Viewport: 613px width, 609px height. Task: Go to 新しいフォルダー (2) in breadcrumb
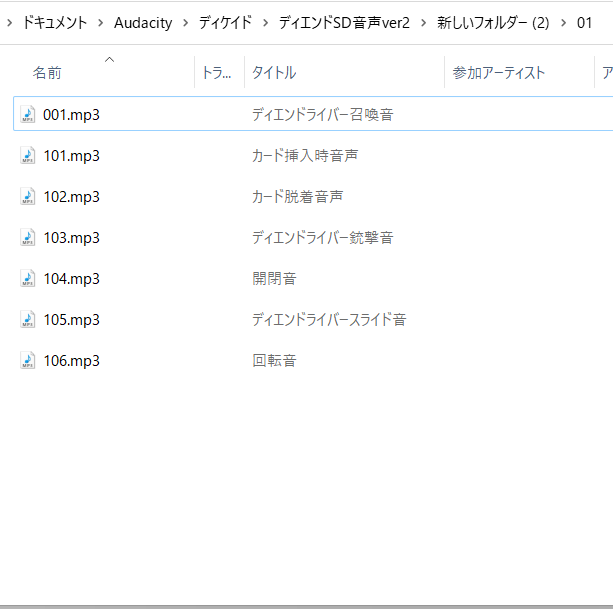[493, 23]
